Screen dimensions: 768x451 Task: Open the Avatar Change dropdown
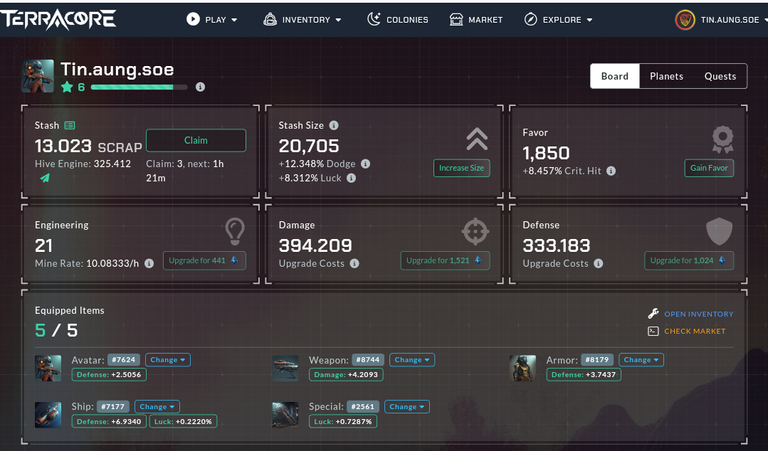point(168,360)
